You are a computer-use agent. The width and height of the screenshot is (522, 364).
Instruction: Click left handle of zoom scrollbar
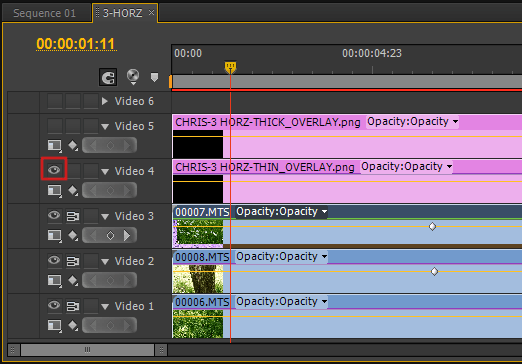[13, 350]
